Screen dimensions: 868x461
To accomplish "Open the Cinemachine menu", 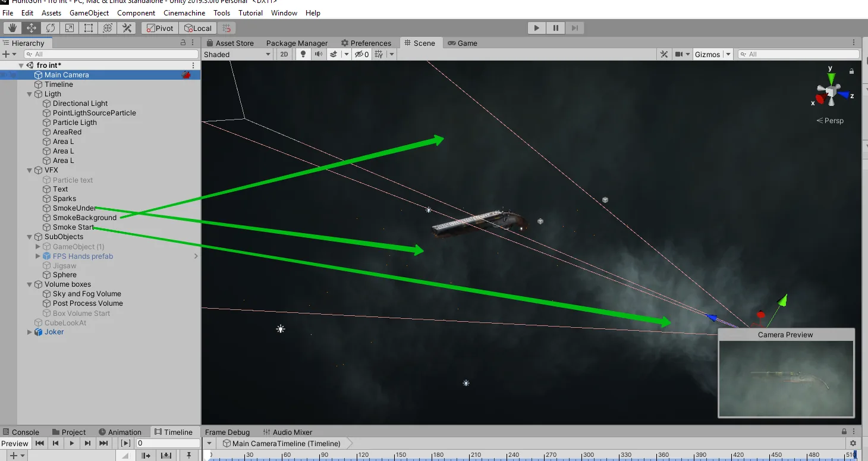I will click(184, 12).
